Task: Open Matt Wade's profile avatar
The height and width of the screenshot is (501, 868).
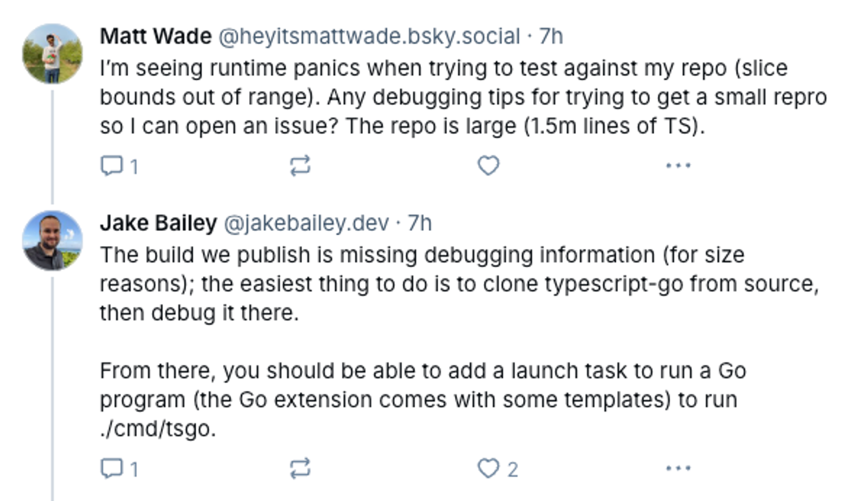Action: point(52,54)
